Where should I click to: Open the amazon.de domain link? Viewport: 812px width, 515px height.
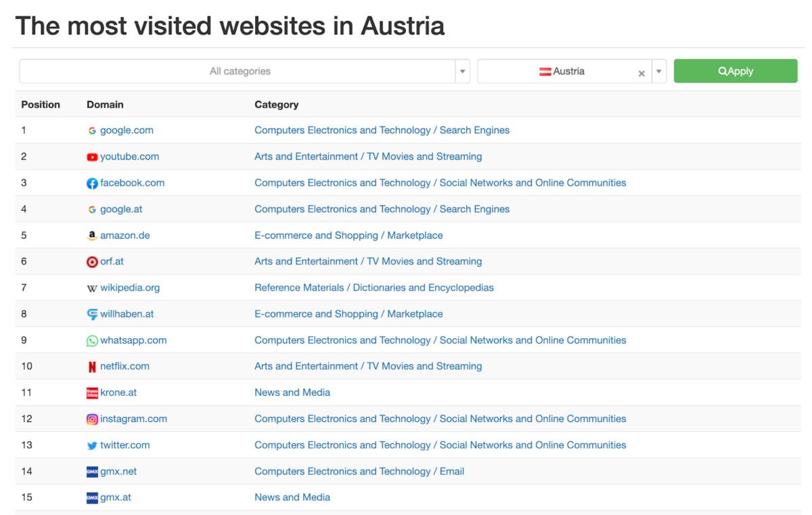coord(125,236)
